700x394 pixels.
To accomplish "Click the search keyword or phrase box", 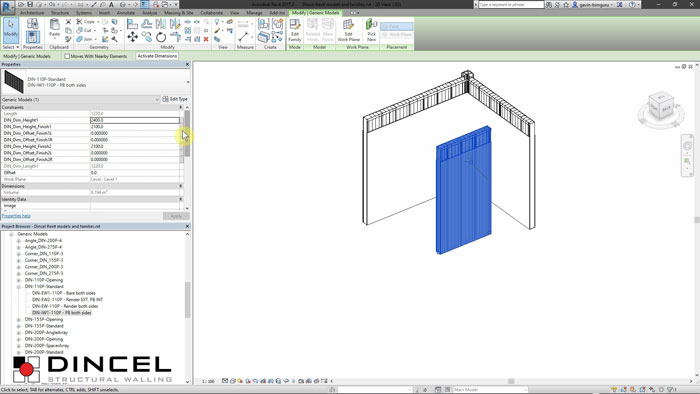I will click(x=511, y=4).
